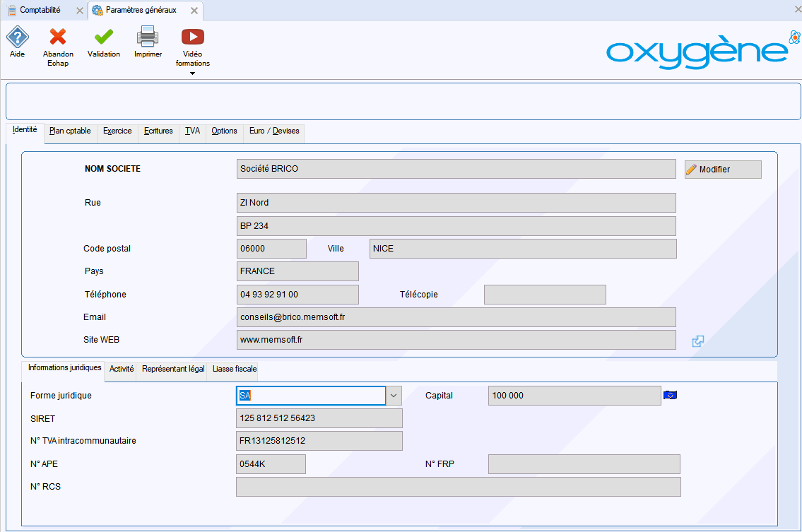
Task: Click the NOM SOCIETE field Société BRICO
Action: 456,169
